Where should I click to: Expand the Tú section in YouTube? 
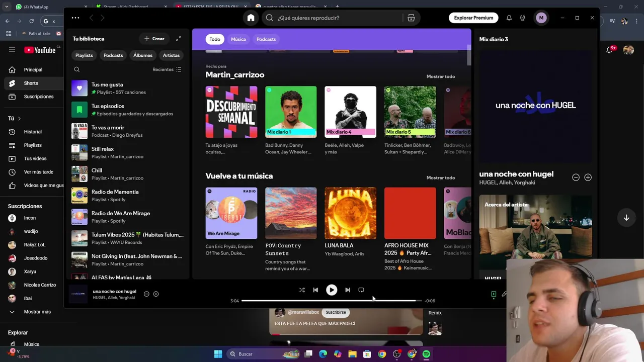click(x=14, y=118)
